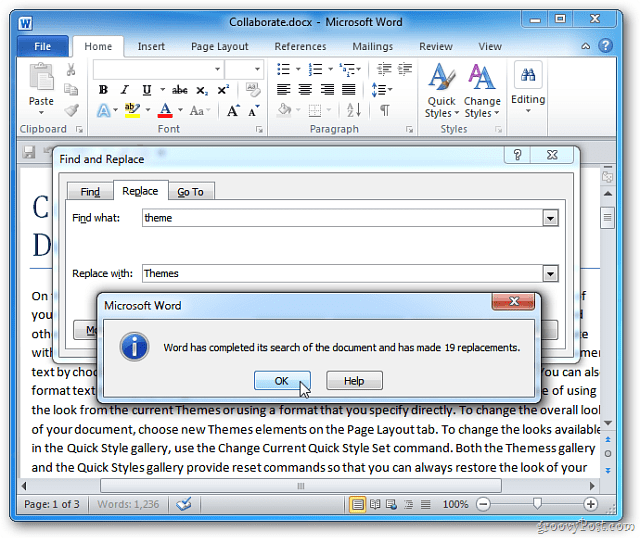Click the Cut scissors icon

tap(71, 70)
